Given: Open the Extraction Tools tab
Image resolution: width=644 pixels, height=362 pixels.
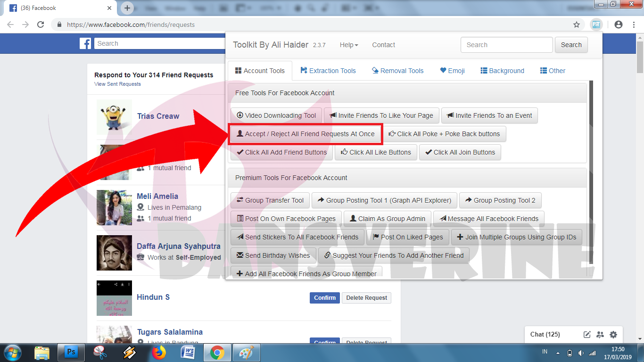Looking at the screenshot, I should tap(328, 71).
